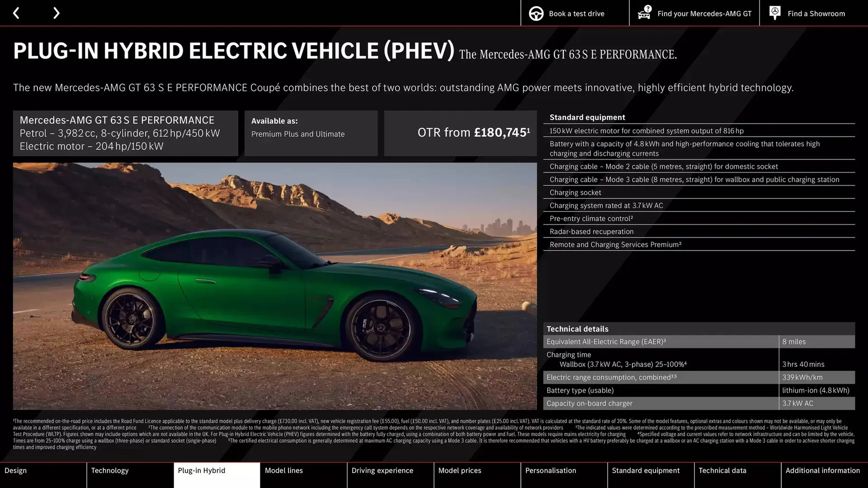Click 'Wallbox (3.7 kW AC, 3-phase) 25-100%' label

(623, 364)
